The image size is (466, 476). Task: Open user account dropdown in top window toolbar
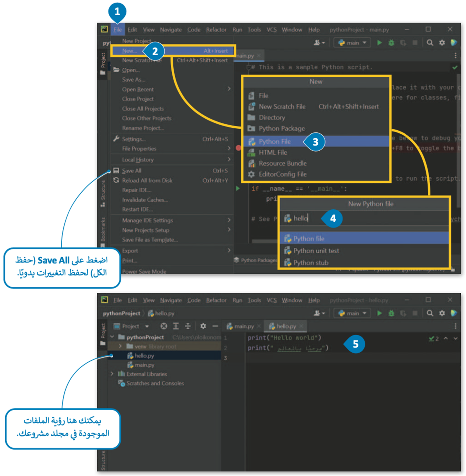319,43
